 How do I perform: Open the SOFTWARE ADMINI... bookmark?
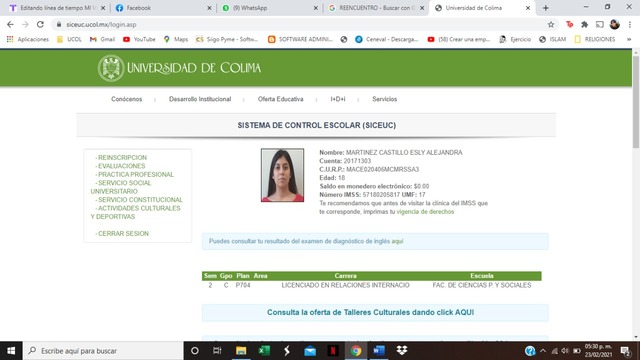[300, 39]
